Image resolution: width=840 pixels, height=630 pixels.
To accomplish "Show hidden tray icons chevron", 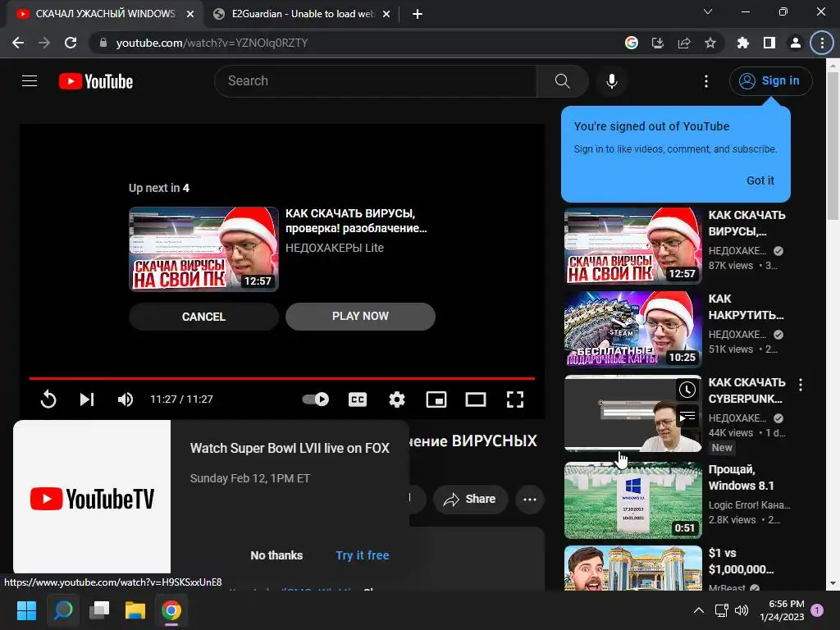I will coord(699,610).
